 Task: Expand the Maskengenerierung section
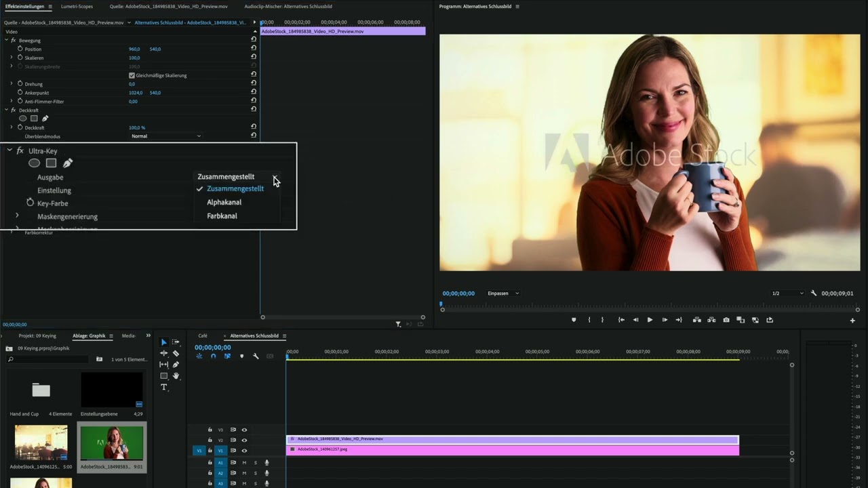coord(17,216)
